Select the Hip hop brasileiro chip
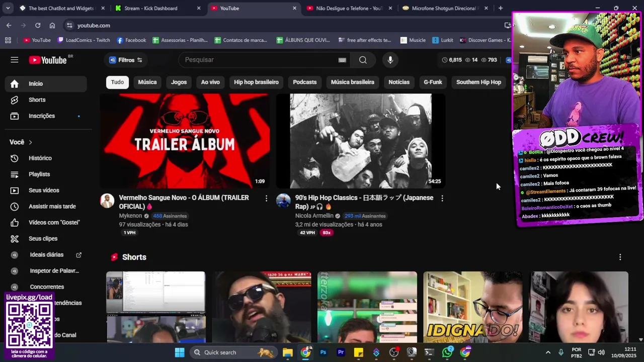Viewport: 644px width, 362px height. click(256, 82)
